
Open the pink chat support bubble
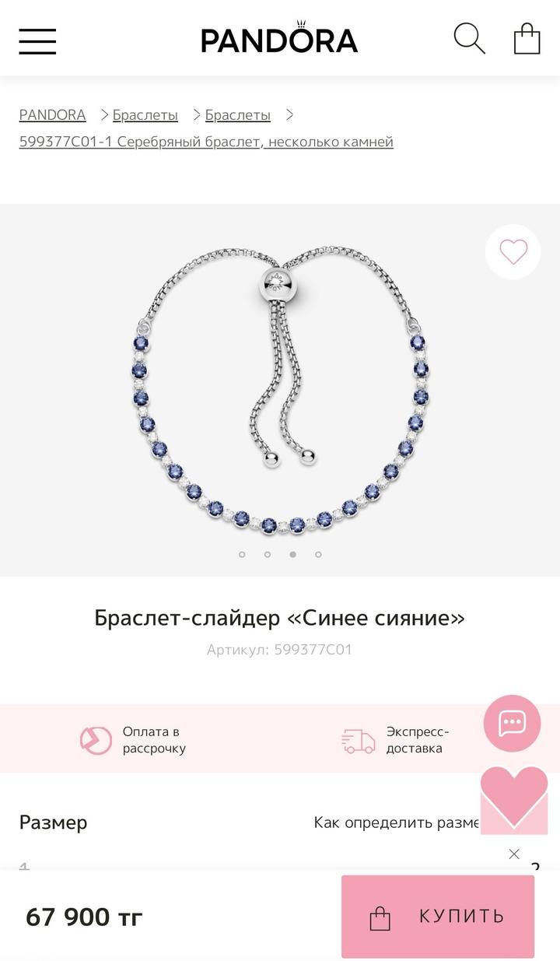(x=512, y=723)
